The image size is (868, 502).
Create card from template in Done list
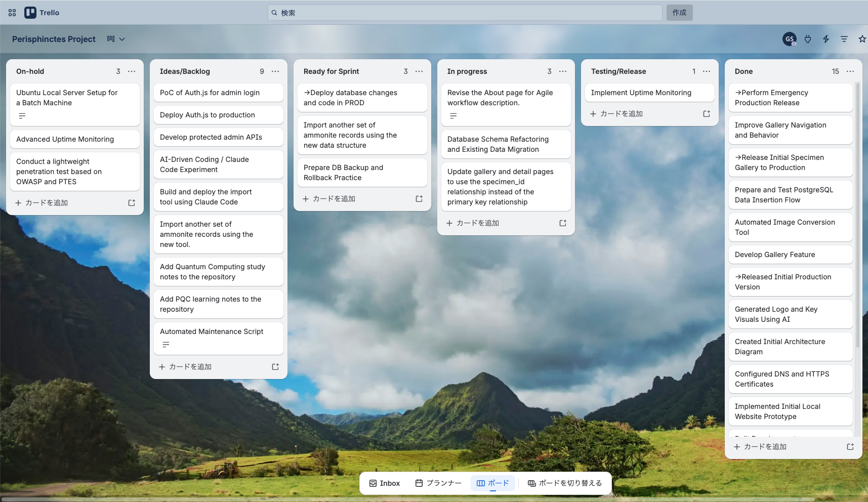[850, 447]
